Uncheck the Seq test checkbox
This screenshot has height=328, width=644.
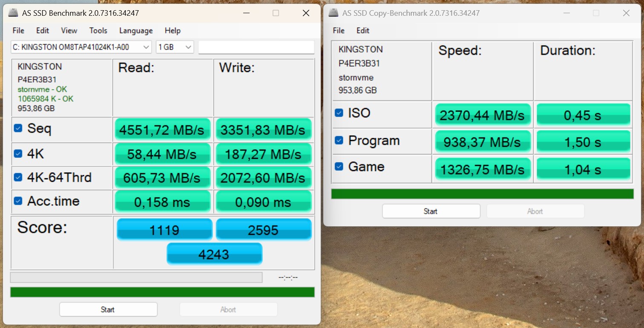point(18,128)
